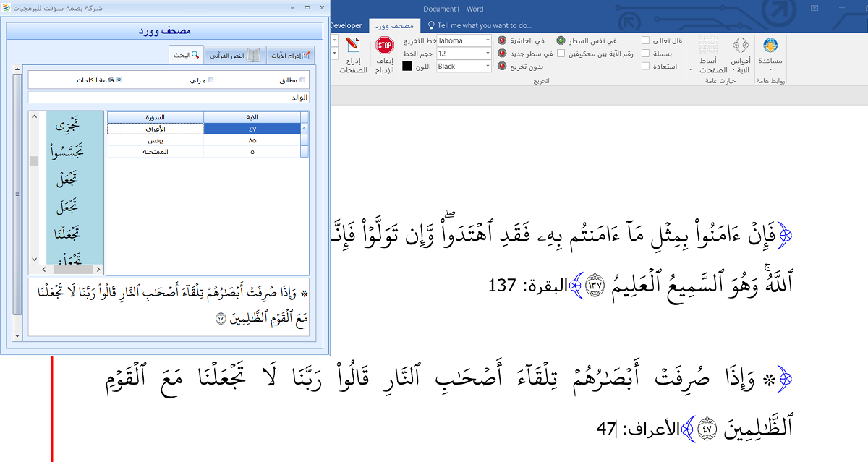Click the السورة column header
868x462 pixels.
tap(155, 116)
